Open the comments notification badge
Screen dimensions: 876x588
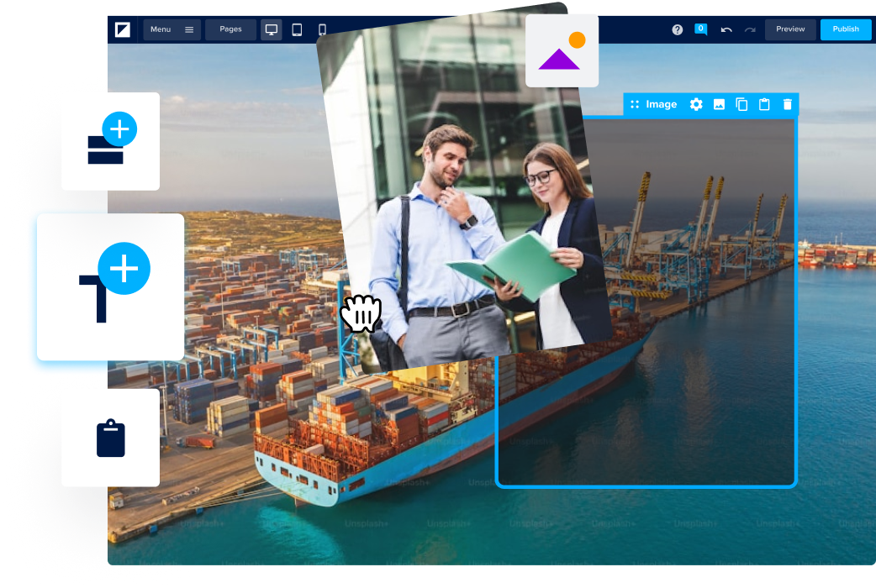[700, 29]
